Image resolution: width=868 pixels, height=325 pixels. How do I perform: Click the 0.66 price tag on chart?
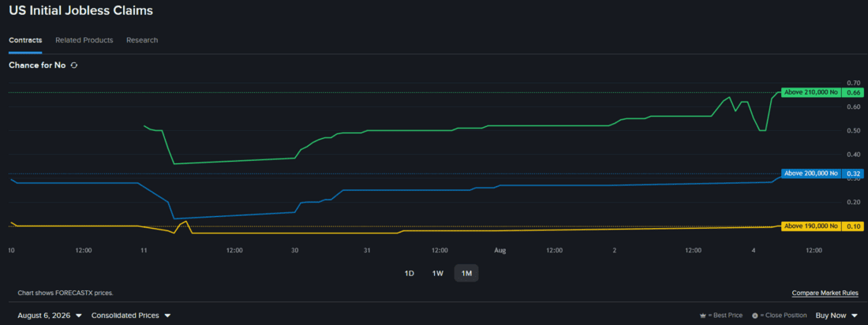click(853, 92)
